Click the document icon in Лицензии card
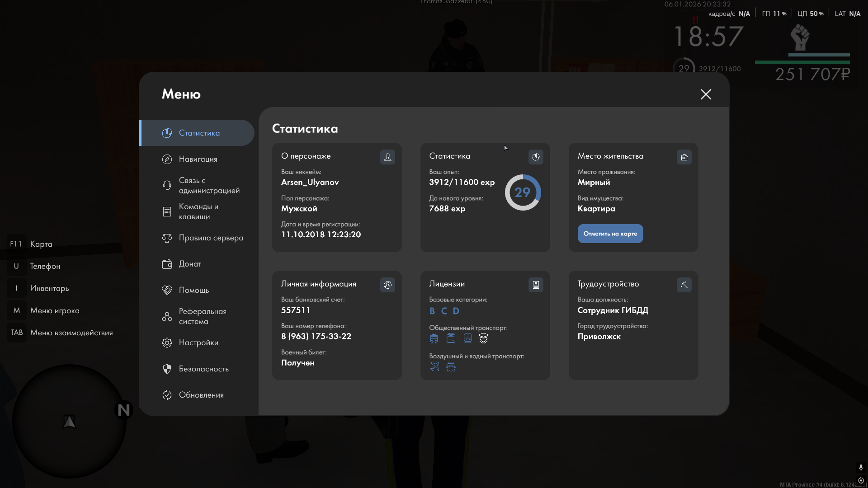The image size is (868, 488). [536, 285]
